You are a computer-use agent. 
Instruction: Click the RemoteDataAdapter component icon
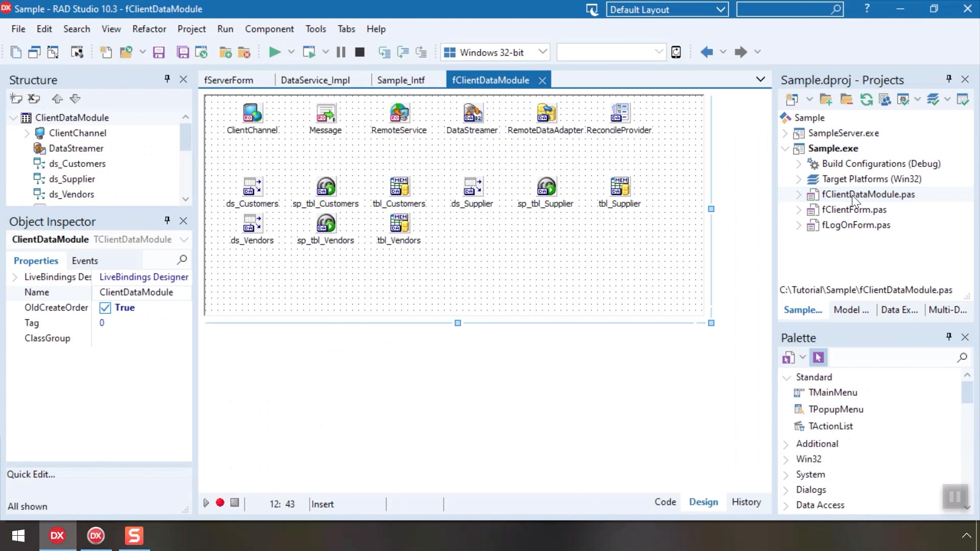546,113
